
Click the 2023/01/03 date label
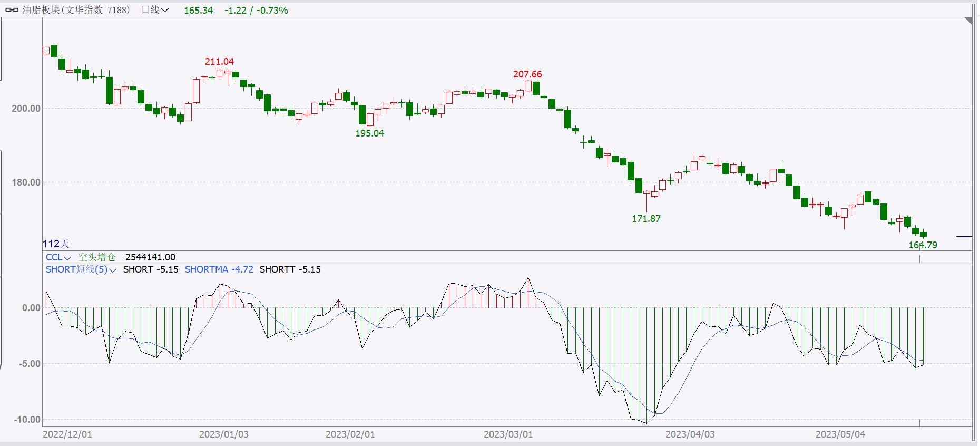click(x=224, y=434)
